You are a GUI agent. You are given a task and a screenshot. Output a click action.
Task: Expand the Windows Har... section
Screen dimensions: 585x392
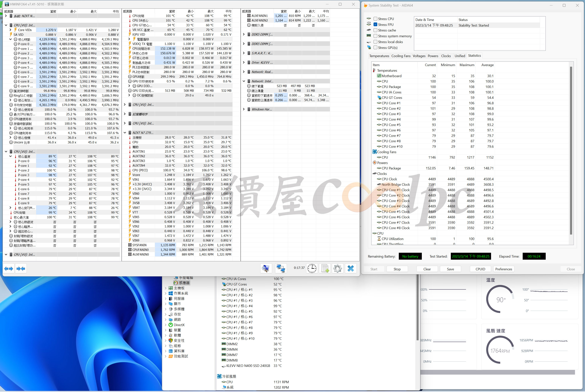(244, 109)
